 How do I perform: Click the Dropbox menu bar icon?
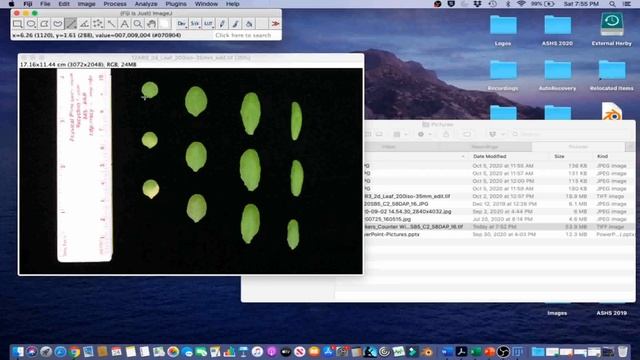pyautogui.click(x=477, y=4)
